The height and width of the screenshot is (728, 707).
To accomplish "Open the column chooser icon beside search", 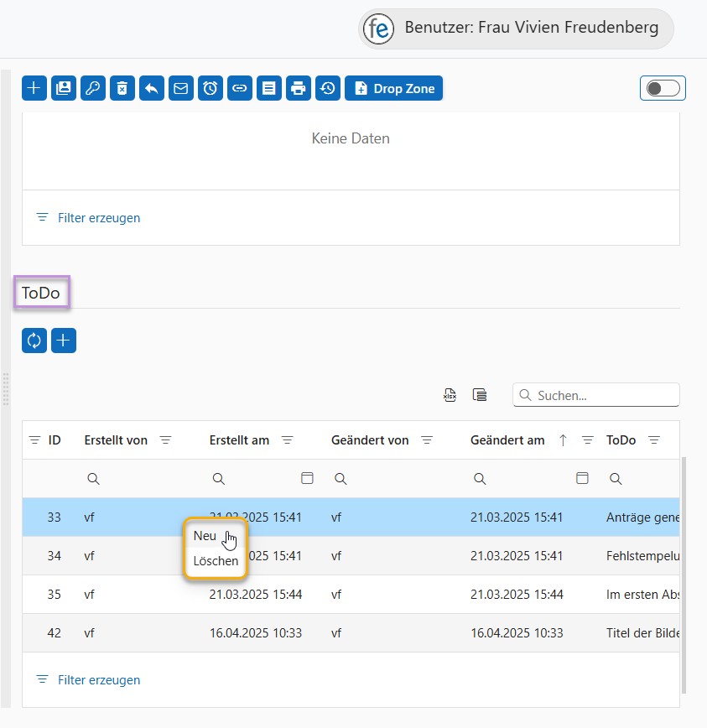I will pyautogui.click(x=480, y=395).
